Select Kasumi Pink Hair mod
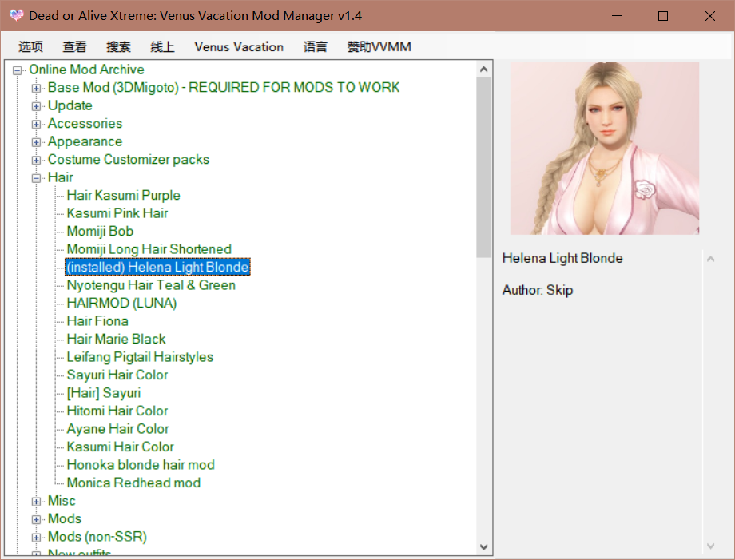 point(117,213)
